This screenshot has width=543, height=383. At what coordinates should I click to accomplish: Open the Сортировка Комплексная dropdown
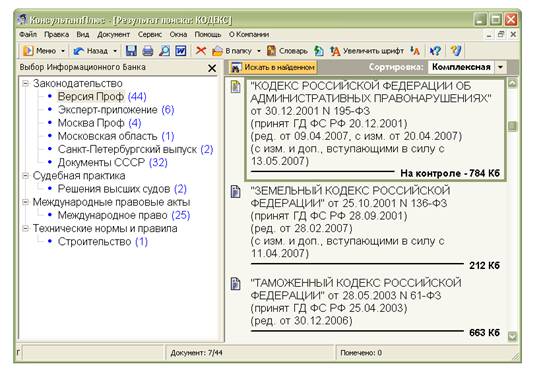point(500,67)
